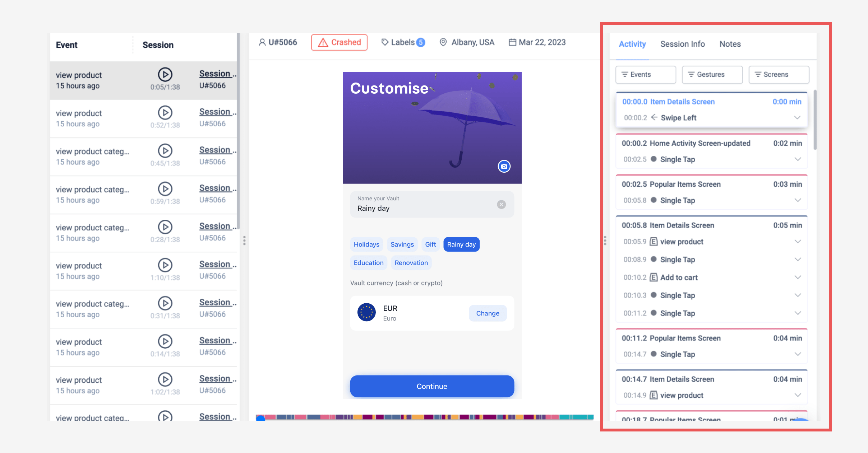Play the first view product event at 0:05

coord(165,75)
